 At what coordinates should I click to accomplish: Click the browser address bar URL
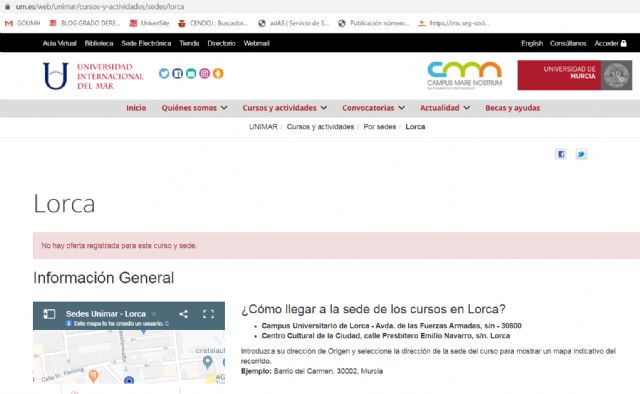click(100, 7)
